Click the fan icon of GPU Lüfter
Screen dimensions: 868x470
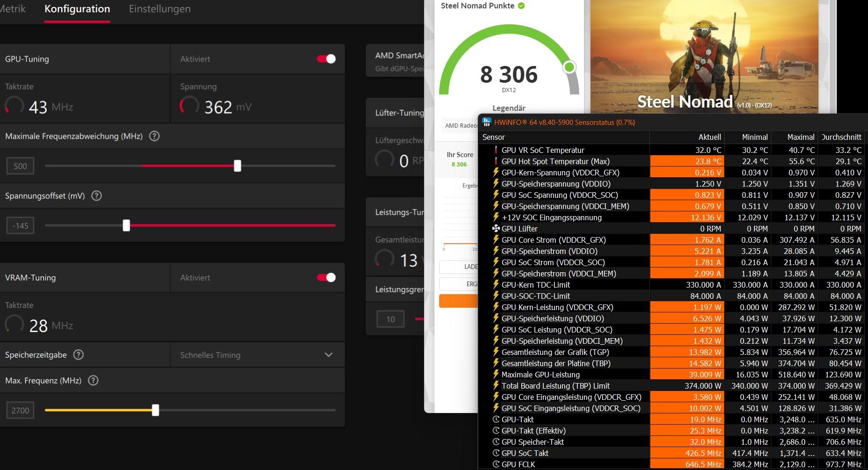496,228
